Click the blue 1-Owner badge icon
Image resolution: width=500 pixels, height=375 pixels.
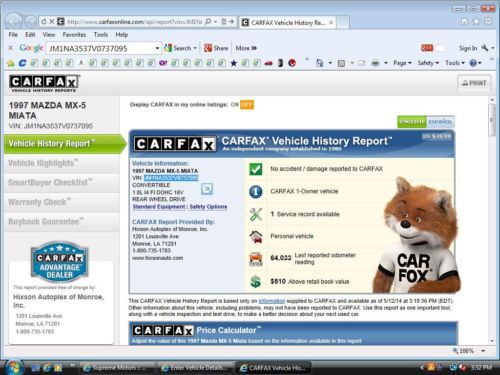pos(256,192)
